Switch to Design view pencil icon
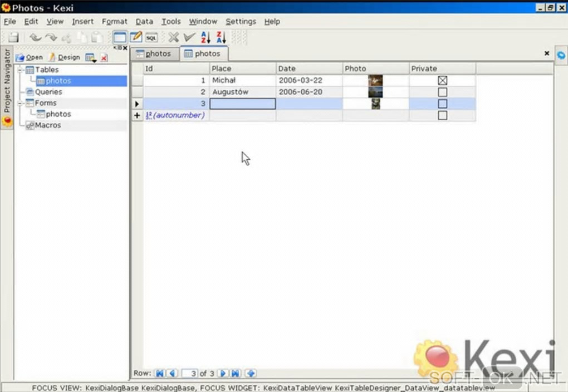Viewport: 568px width, 392px height. (x=136, y=37)
